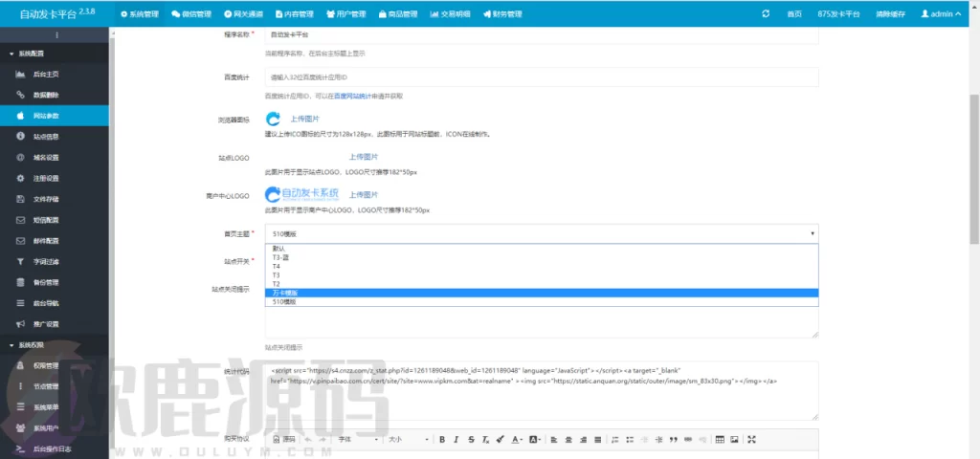Toggle bold in the editor toolbar
This screenshot has height=459, width=980.
click(x=442, y=440)
